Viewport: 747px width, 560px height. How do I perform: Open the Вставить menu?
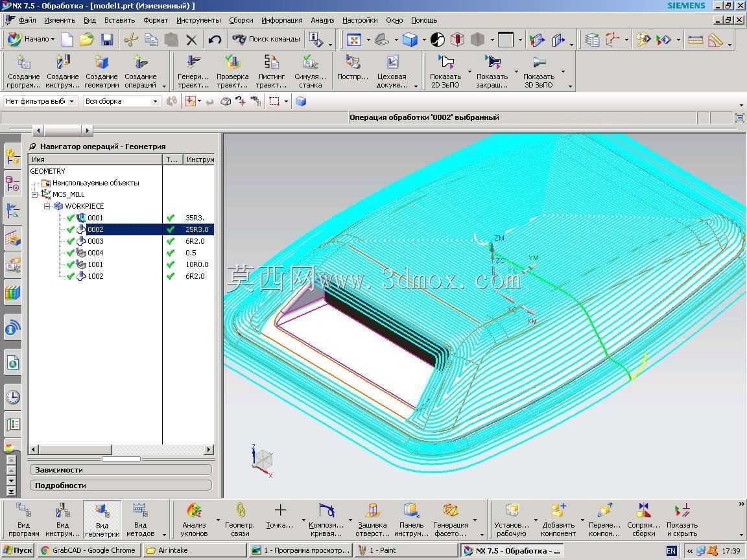(x=119, y=20)
